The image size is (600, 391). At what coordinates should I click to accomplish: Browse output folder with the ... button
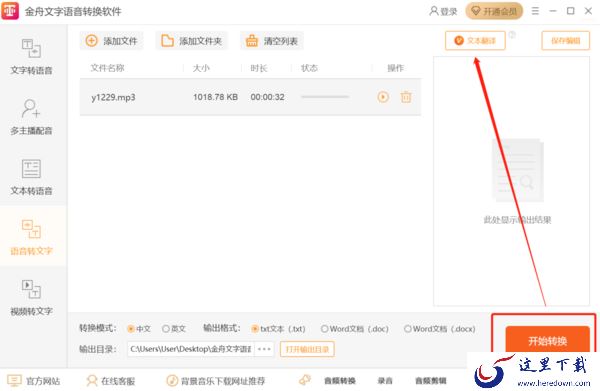pyautogui.click(x=264, y=349)
